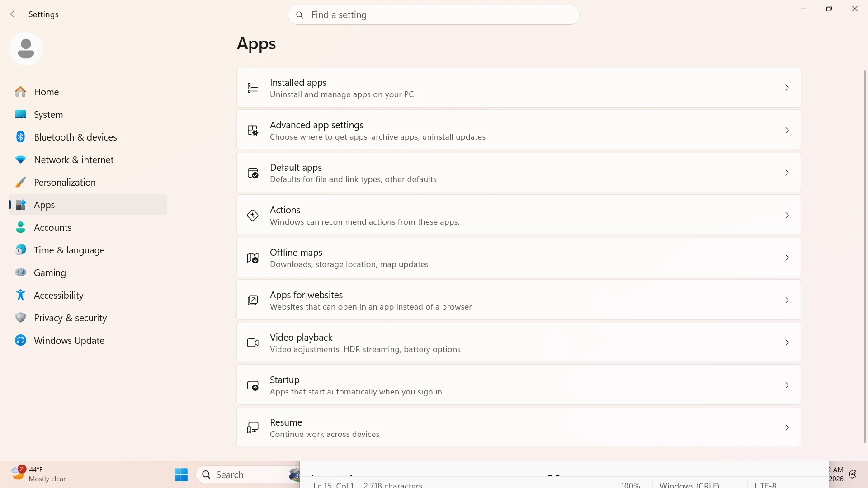Image resolution: width=868 pixels, height=488 pixels.
Task: Click the Network wifi icon in sidebar
Action: click(20, 160)
